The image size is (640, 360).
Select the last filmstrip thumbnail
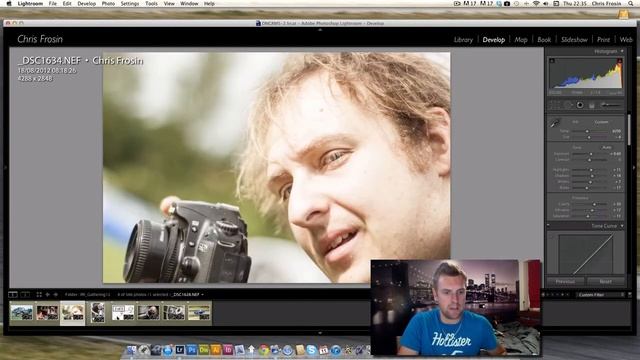(199, 313)
